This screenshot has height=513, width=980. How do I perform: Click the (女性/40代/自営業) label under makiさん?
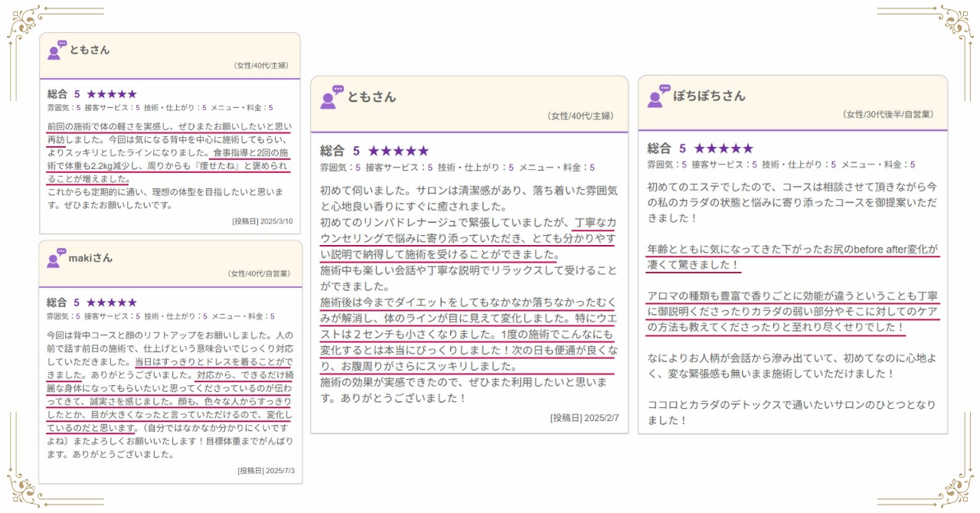[x=258, y=273]
